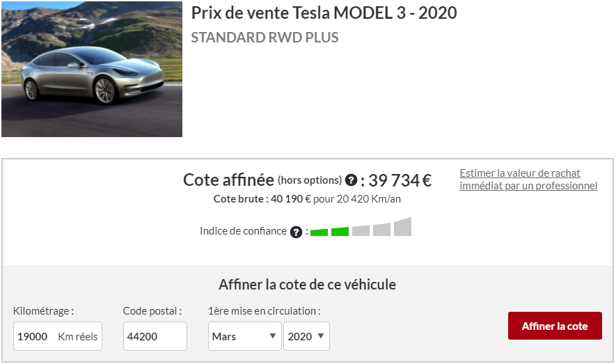Click the Prix de vente Tesla MODEL 3 title
Image resolution: width=616 pixels, height=364 pixels.
click(x=324, y=13)
